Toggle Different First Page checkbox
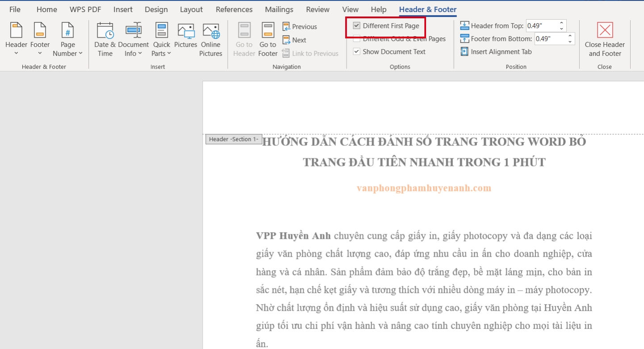The height and width of the screenshot is (349, 644). point(356,26)
